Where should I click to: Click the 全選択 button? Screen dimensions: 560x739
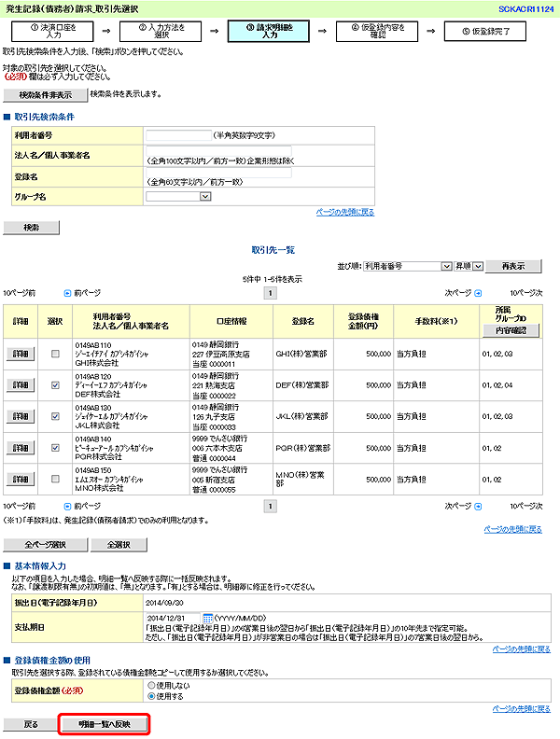(x=119, y=545)
